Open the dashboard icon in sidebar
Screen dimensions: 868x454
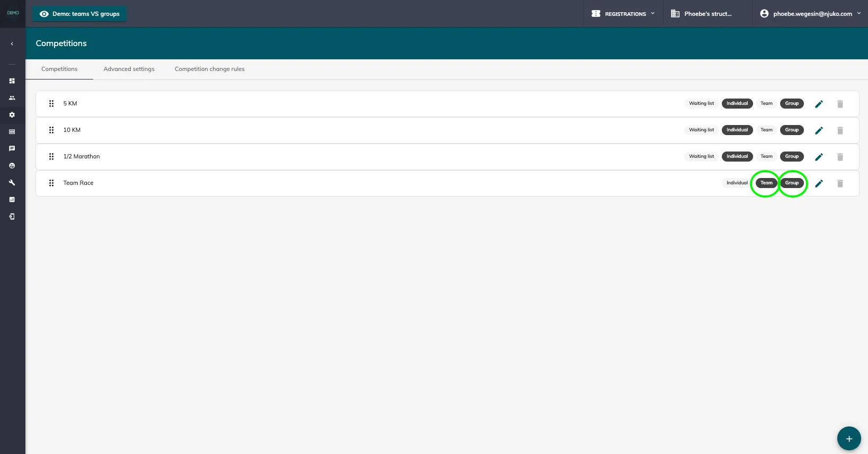pos(12,81)
